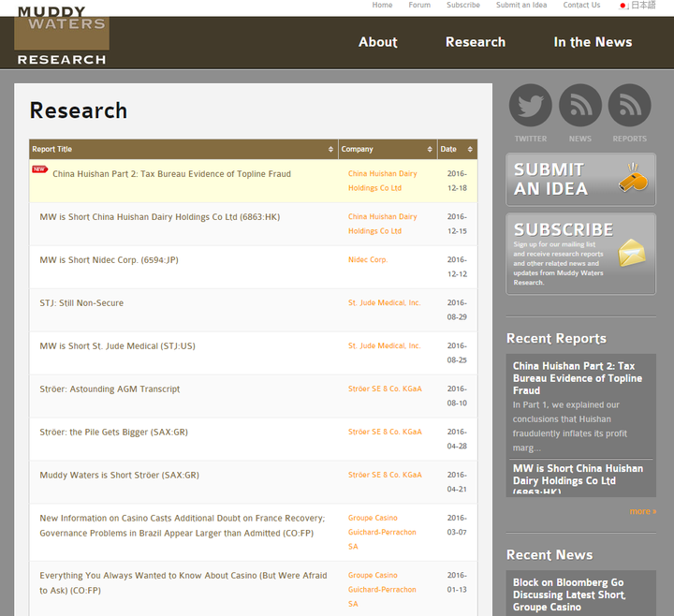The height and width of the screenshot is (616, 674).
Task: Click the Recent Reports sidebar heading
Action: [556, 338]
